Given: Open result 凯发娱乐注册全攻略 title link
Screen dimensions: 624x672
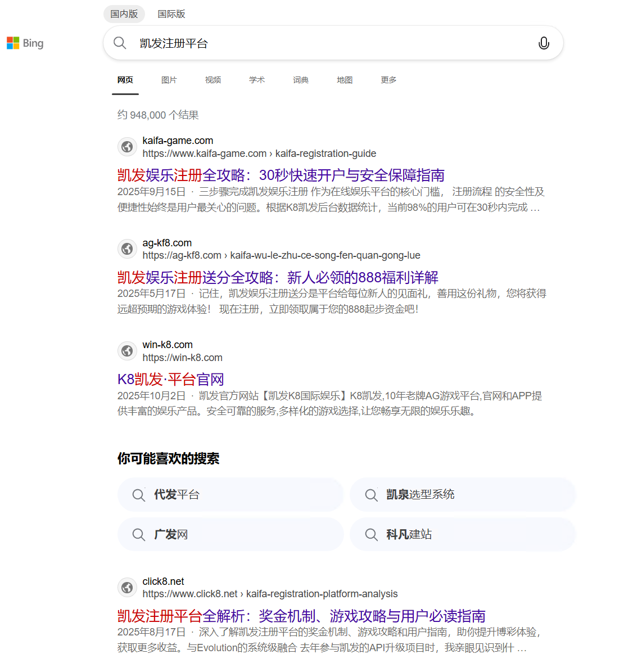Looking at the screenshot, I should [281, 175].
